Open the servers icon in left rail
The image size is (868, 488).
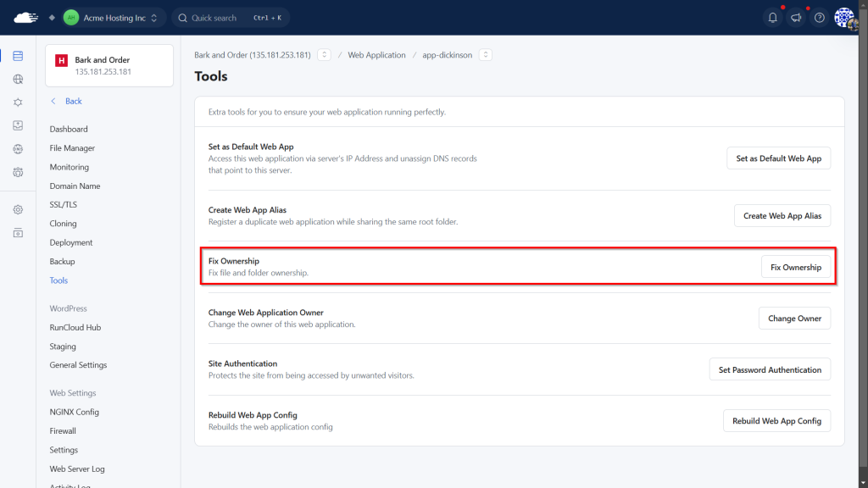(18, 57)
